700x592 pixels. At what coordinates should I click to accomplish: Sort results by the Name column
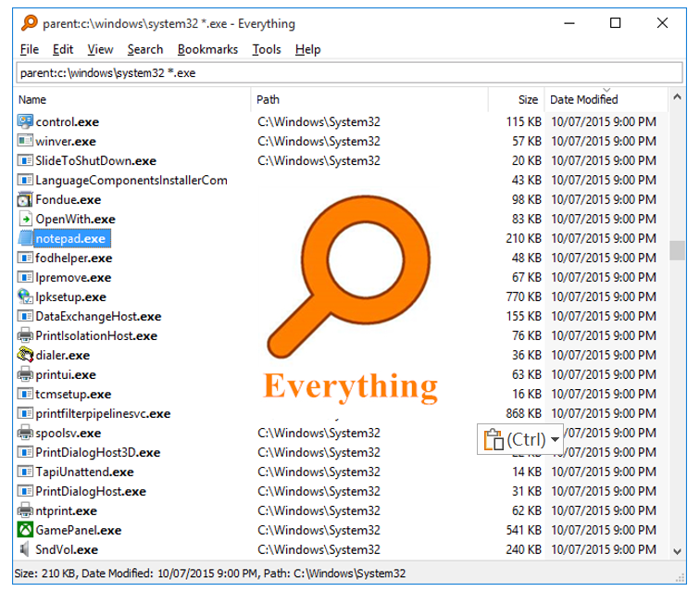pos(133,100)
